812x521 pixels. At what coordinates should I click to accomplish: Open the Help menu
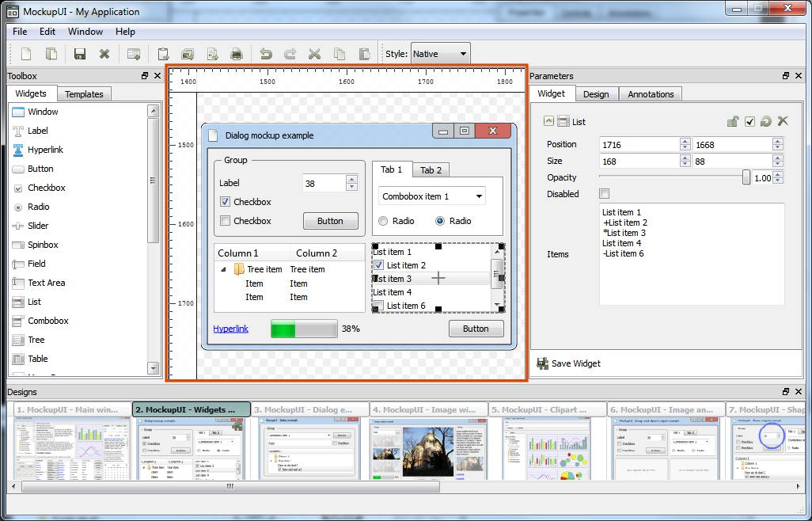[x=125, y=32]
